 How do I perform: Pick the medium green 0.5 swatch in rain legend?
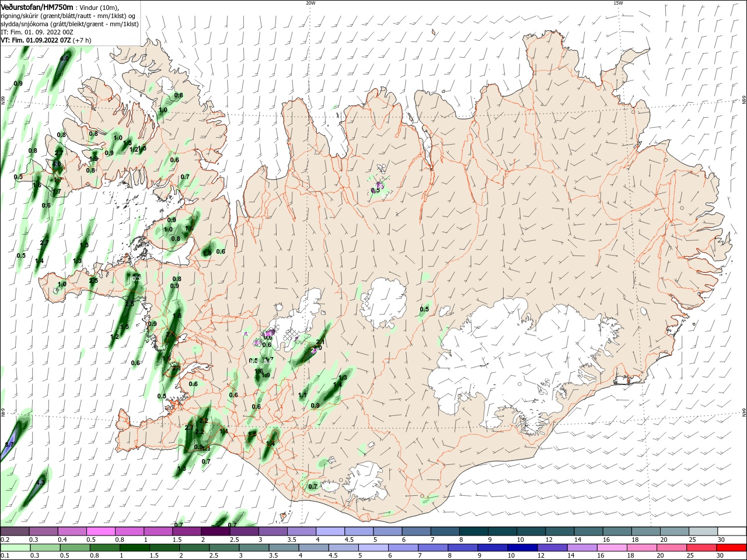point(74,548)
